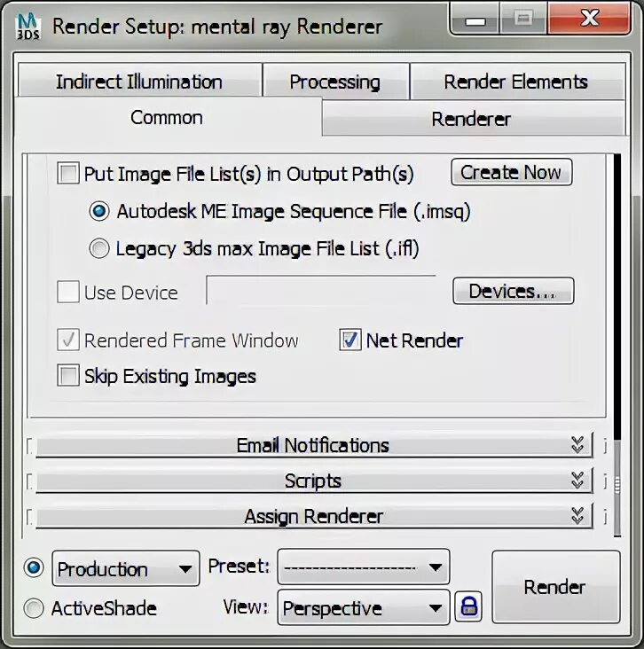This screenshot has height=649, width=644.
Task: Select Autodesk ME Image Sequence File (.imsq) option
Action: (99, 211)
